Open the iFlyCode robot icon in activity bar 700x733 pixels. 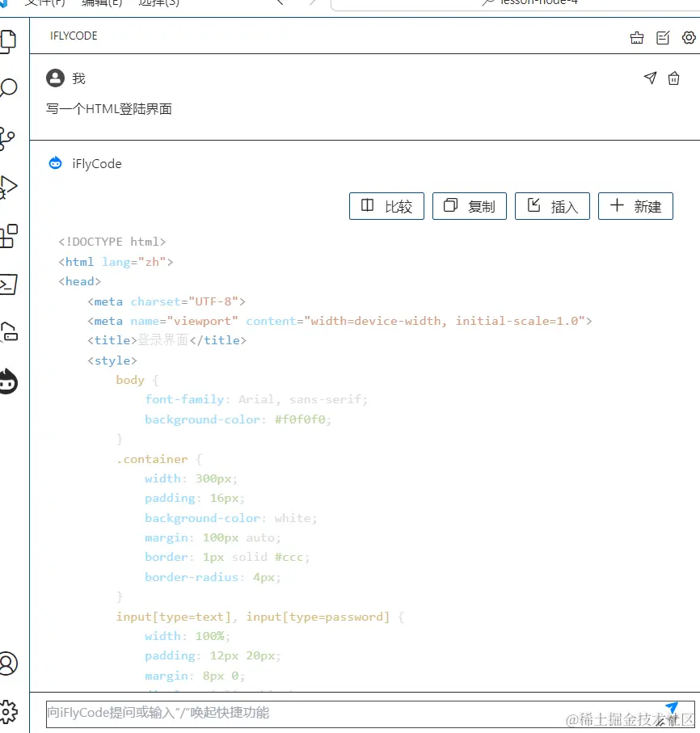point(8,382)
